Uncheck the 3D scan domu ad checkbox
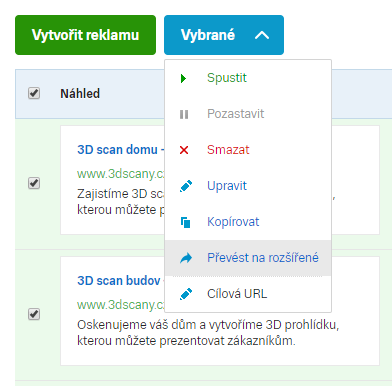 point(34,183)
